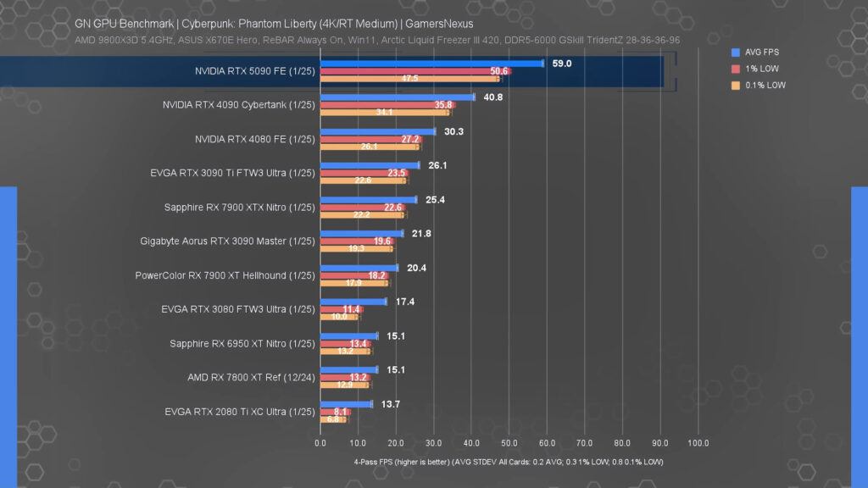
Task: Select the NVIDIA RTX 5090 FE row label
Action: [254, 71]
